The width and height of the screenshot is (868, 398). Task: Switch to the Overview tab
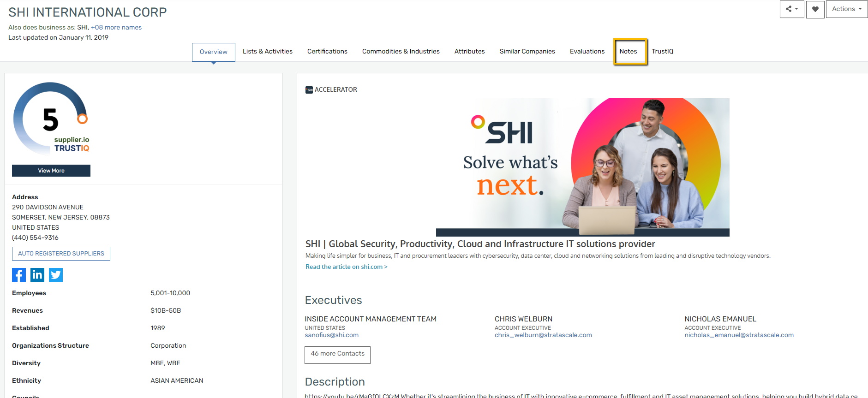(214, 52)
